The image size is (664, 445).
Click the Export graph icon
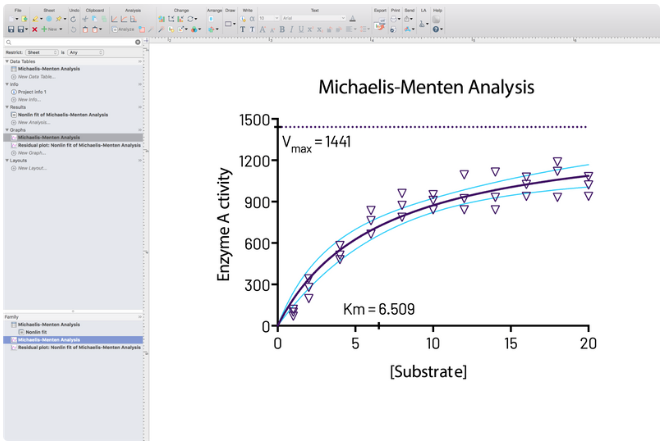tap(380, 24)
